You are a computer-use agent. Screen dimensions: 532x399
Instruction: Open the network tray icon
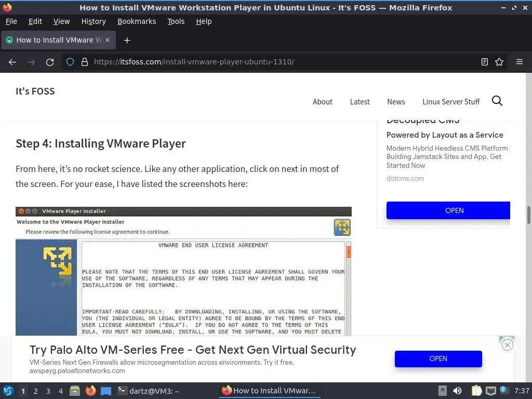(x=490, y=391)
